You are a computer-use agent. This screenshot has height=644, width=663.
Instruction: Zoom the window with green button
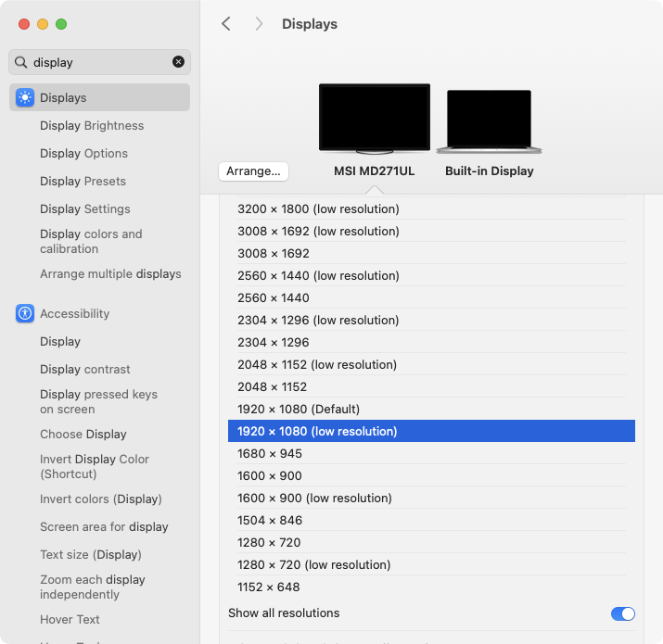[x=61, y=24]
